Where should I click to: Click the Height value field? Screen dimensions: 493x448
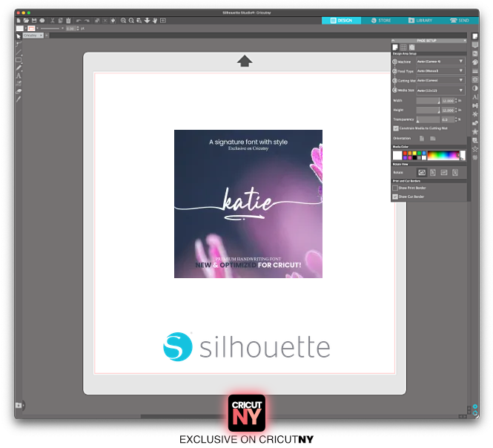coord(448,110)
